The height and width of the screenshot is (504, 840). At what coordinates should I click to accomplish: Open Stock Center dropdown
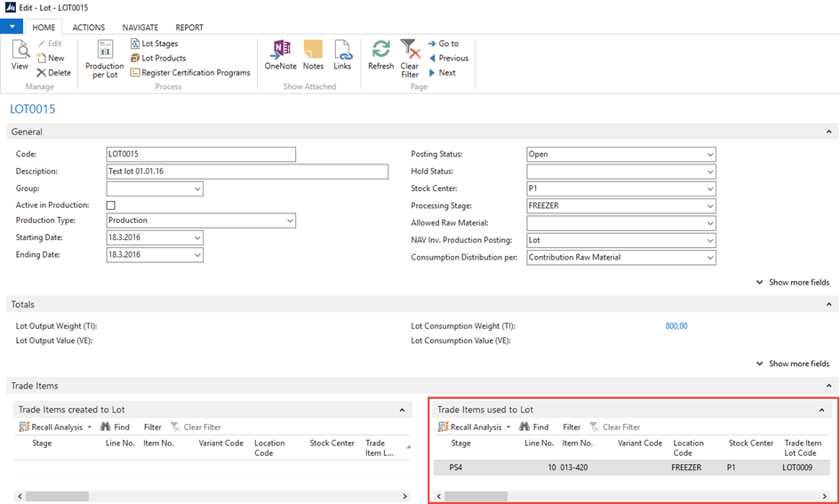710,189
